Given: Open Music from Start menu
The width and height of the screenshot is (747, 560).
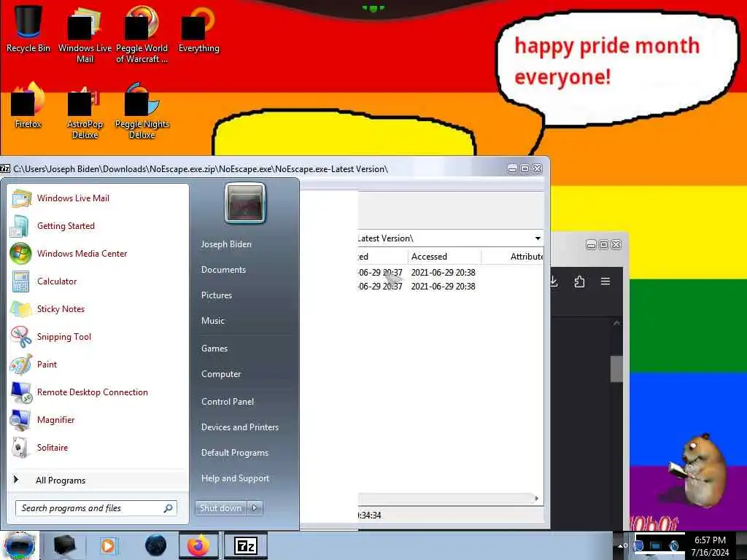Looking at the screenshot, I should point(213,321).
